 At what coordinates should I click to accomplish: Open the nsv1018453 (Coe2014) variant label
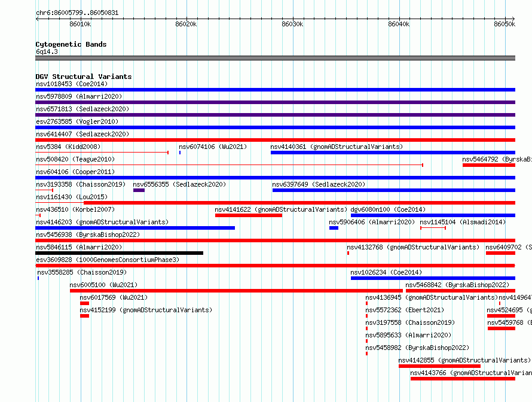(x=72, y=84)
